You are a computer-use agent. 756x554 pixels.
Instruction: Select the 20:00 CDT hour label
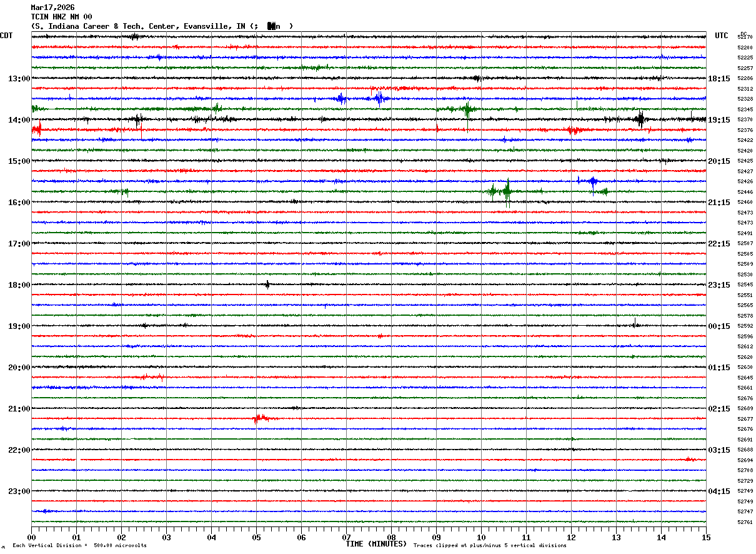point(19,368)
